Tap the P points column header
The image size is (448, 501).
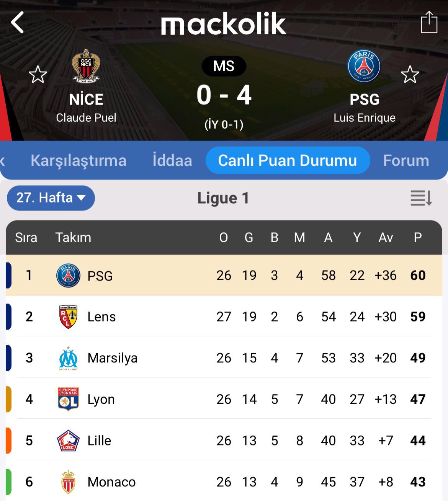click(418, 238)
